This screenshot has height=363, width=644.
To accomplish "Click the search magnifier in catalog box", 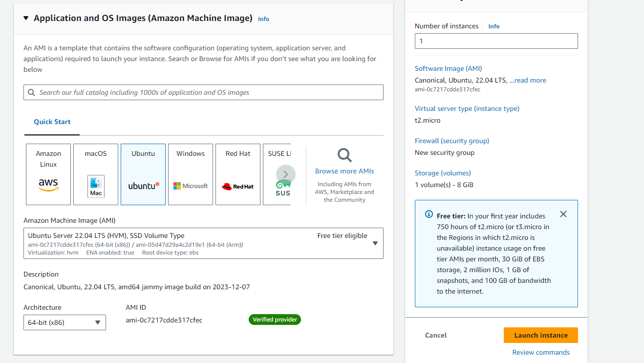I will coord(32,92).
